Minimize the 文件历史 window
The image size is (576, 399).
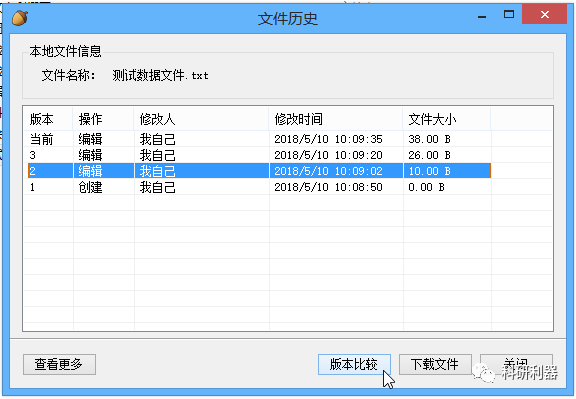click(482, 16)
